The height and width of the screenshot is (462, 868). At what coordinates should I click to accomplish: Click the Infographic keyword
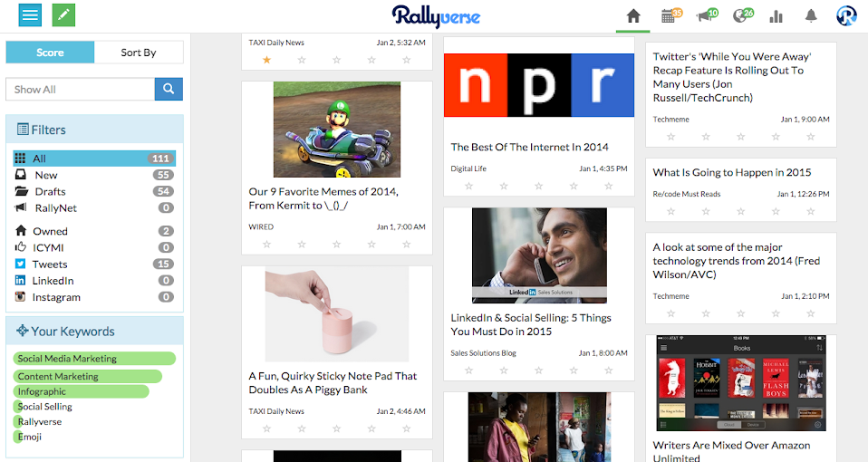point(81,391)
